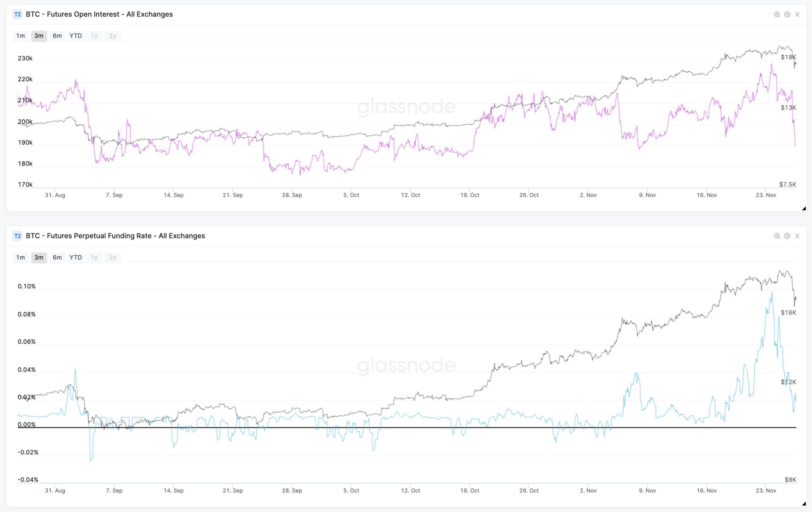Click T2 badge beside Futures Open Interest title

17,15
